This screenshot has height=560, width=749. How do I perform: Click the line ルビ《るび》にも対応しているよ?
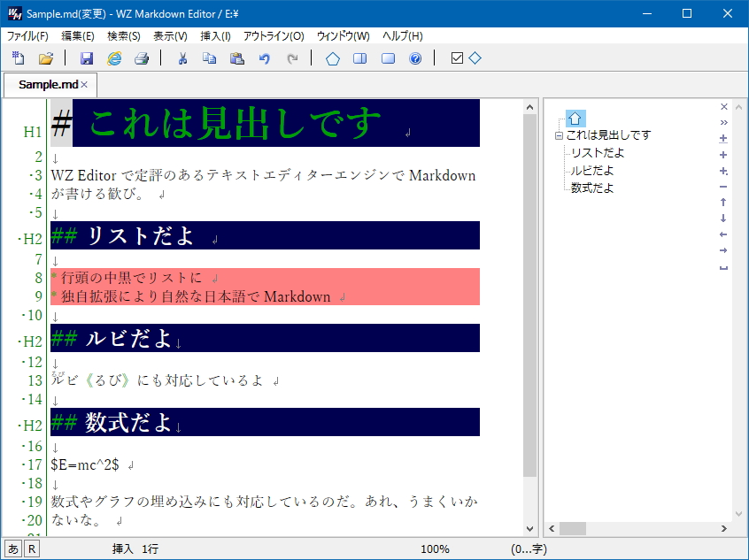(158, 380)
